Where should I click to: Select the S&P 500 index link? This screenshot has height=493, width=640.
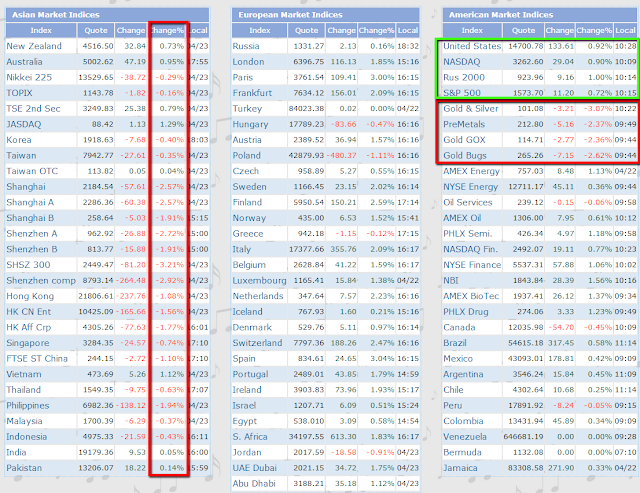click(462, 93)
